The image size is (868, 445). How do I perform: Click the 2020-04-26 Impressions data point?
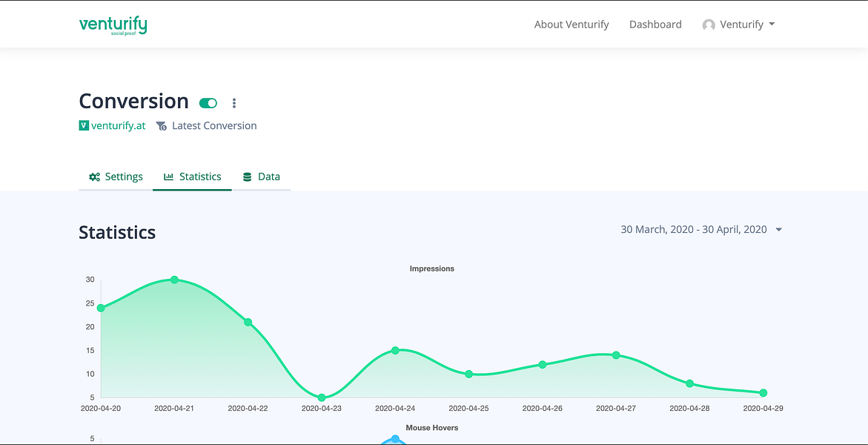coord(543,365)
